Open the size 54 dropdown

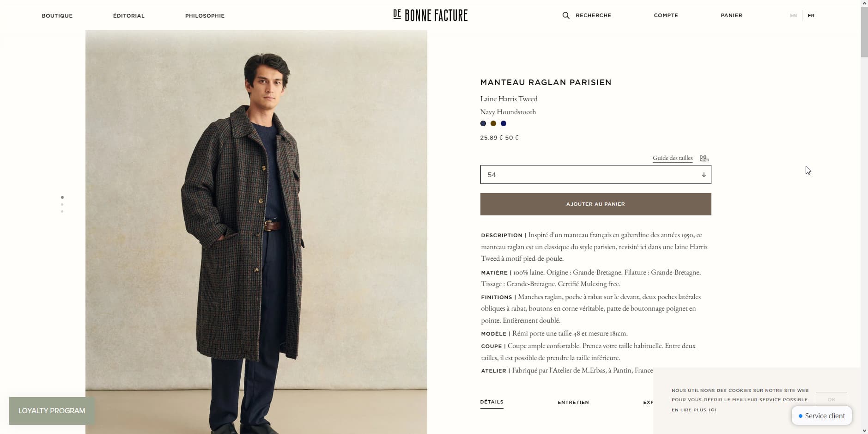point(595,175)
